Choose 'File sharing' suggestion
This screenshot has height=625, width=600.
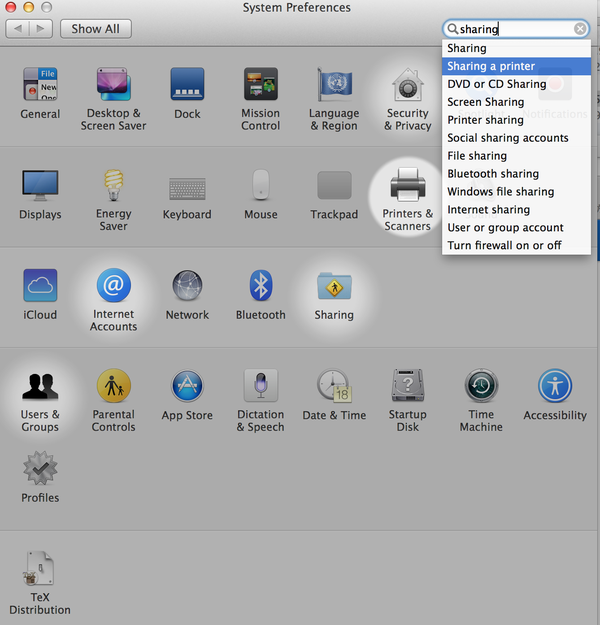(x=516, y=156)
